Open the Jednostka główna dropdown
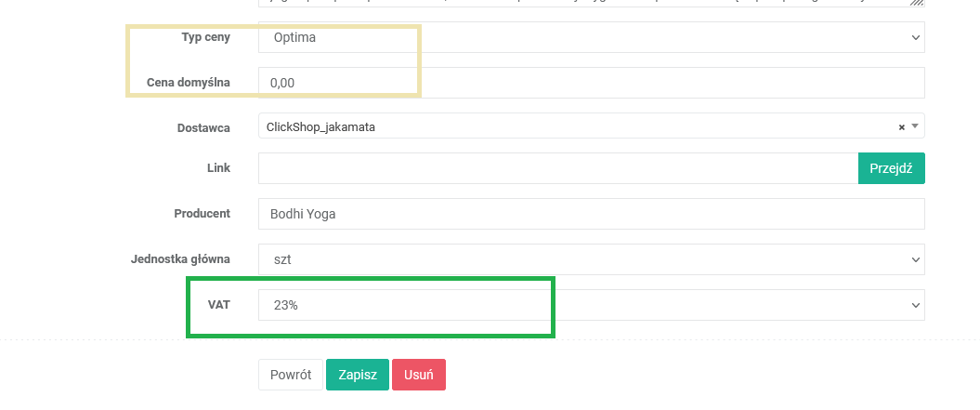Image resolution: width=980 pixels, height=410 pixels. tap(591, 258)
